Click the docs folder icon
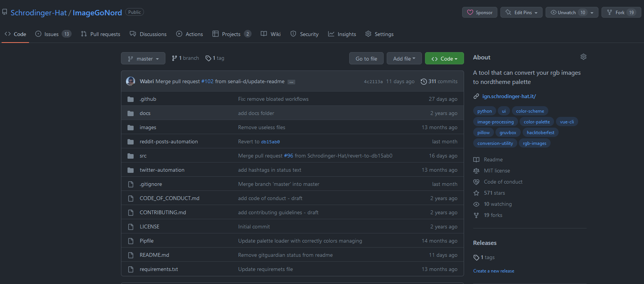The image size is (644, 284). pyautogui.click(x=131, y=113)
